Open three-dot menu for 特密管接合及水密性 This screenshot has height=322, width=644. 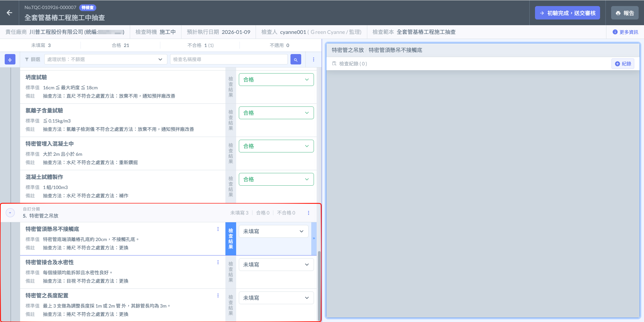click(218, 262)
